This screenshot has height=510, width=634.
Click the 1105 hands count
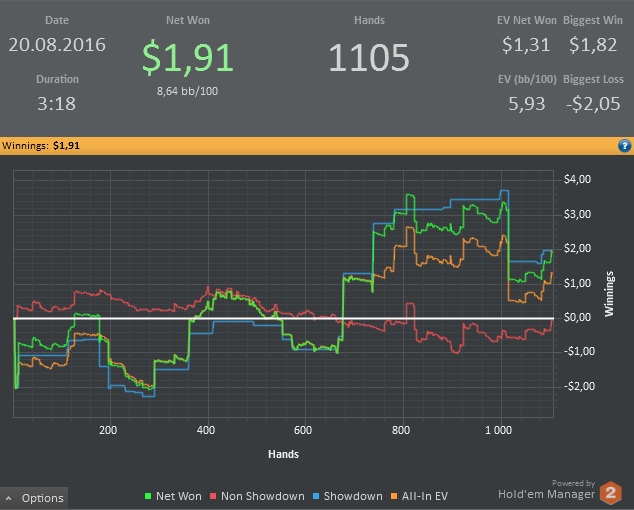coord(369,58)
